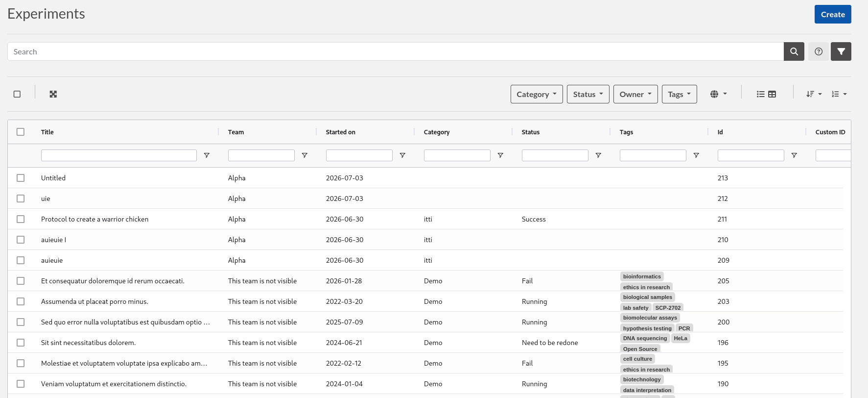Viewport: 868px width, 398px height.
Task: Click the Category column filter input
Action: pyautogui.click(x=457, y=155)
